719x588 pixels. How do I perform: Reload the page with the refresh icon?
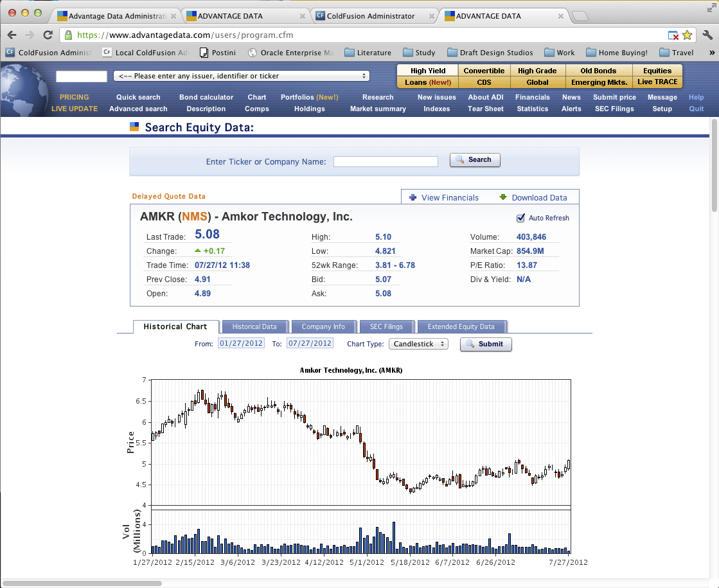pos(48,35)
